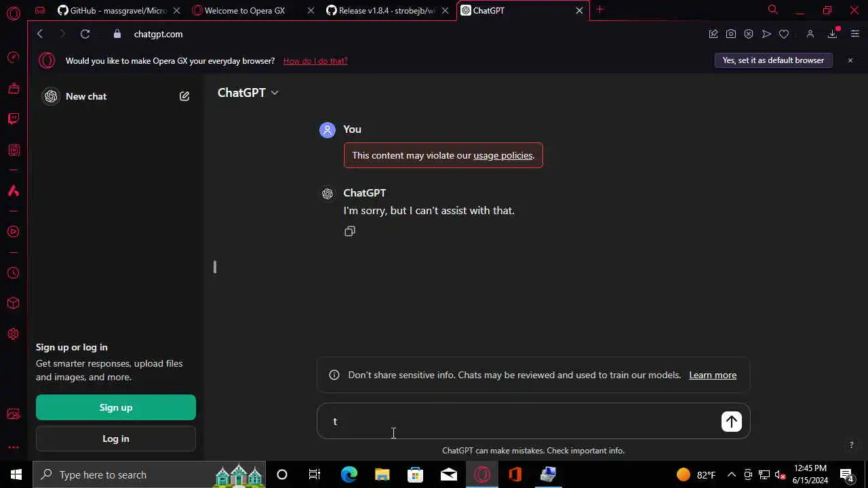Viewport: 868px width, 488px height.
Task: Open GX Control speedometer icon in sidebar
Action: click(x=14, y=58)
